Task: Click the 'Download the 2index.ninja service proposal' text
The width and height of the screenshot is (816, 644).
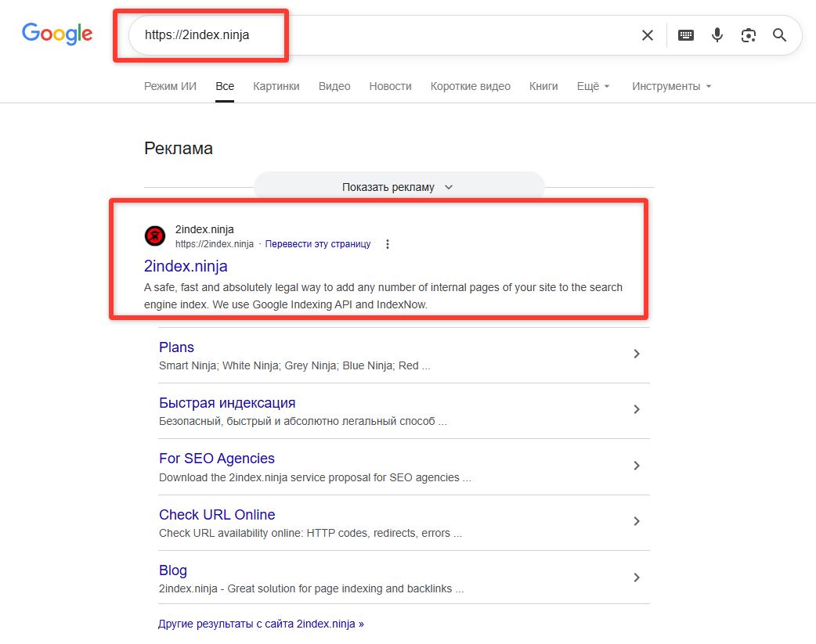Action: [315, 477]
